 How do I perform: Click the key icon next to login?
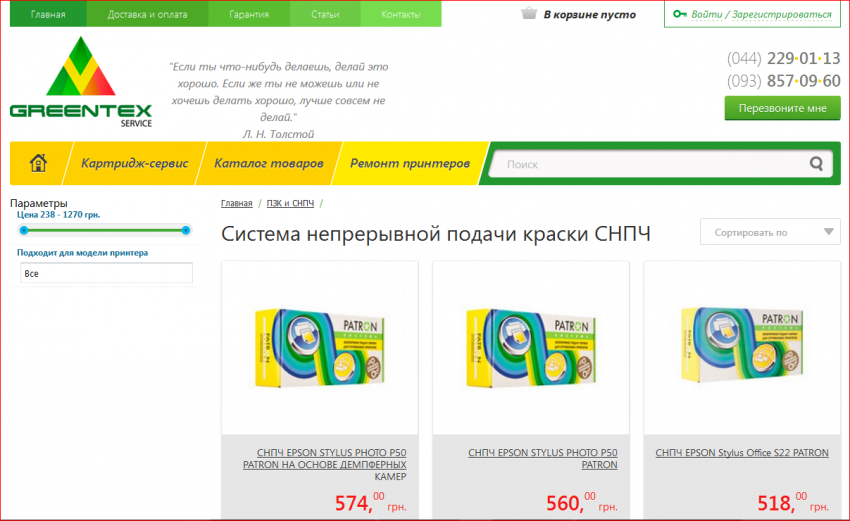pos(680,14)
